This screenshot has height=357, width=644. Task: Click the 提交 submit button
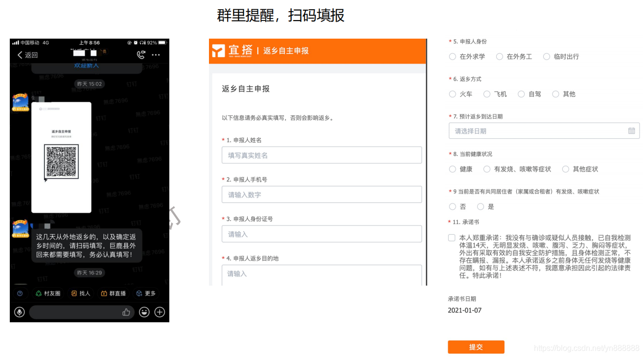[476, 347]
